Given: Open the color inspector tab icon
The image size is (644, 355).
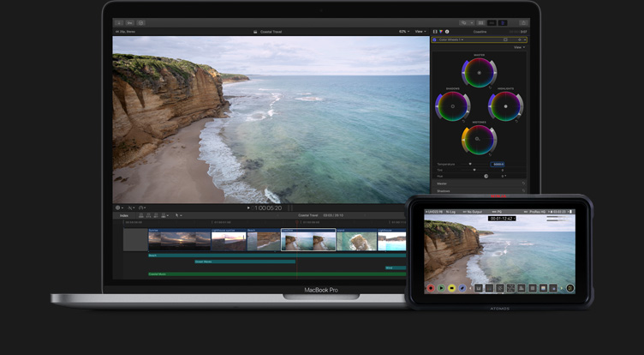Looking at the screenshot, I should click(x=439, y=32).
